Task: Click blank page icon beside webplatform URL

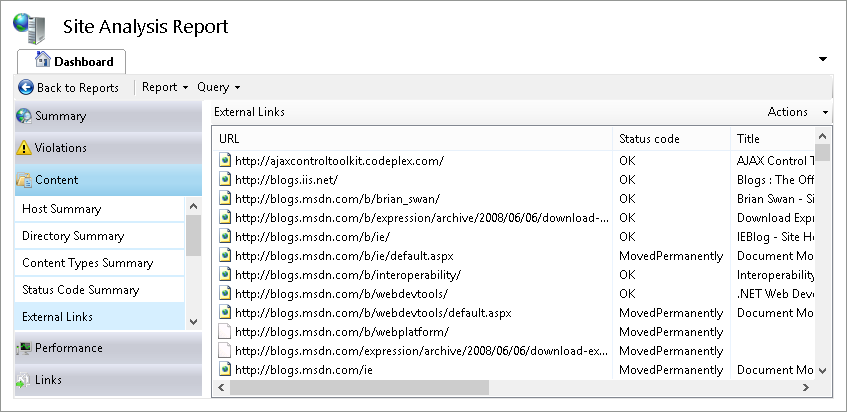Action: (225, 332)
